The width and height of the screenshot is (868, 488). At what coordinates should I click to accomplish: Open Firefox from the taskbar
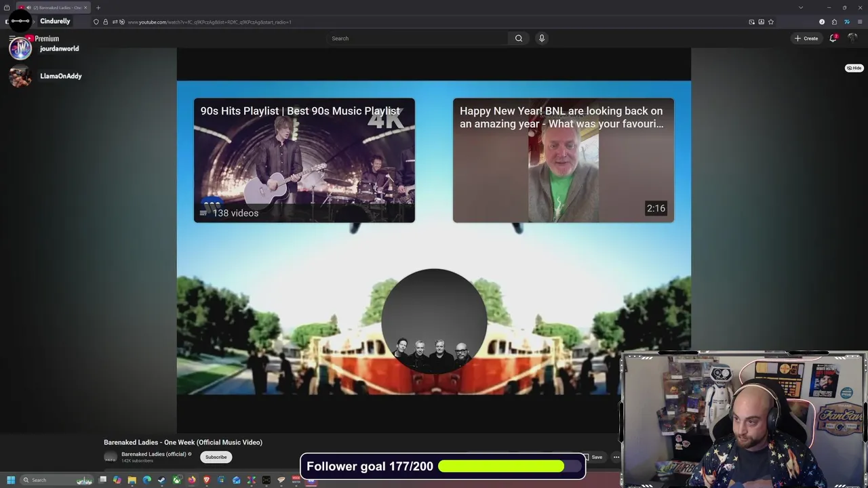coord(192,480)
